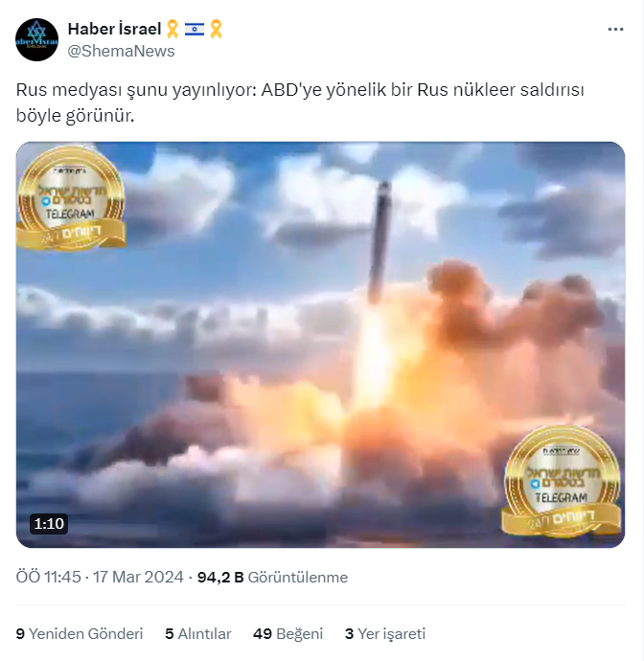Viewport: 644px width, 661px height.
Task: Click the Haber İsrael display name
Action: (x=114, y=29)
